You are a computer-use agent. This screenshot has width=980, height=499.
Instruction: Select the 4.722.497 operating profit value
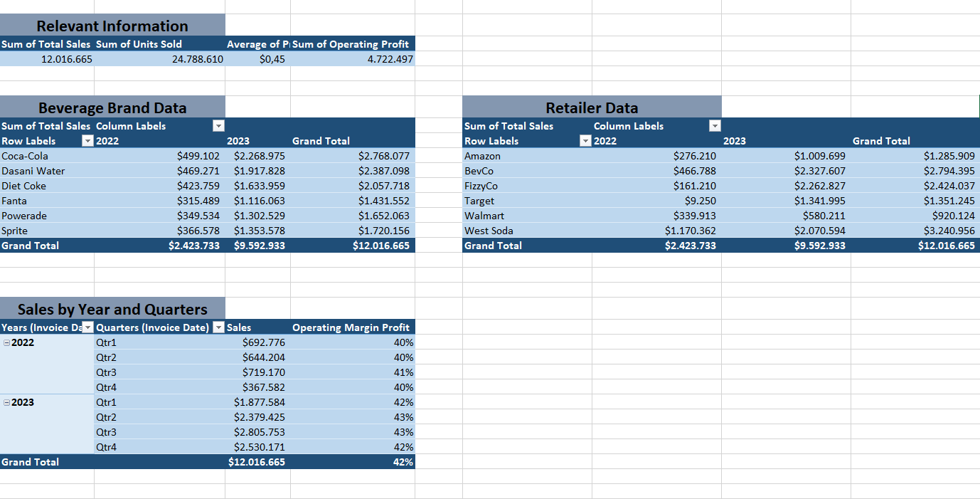352,59
